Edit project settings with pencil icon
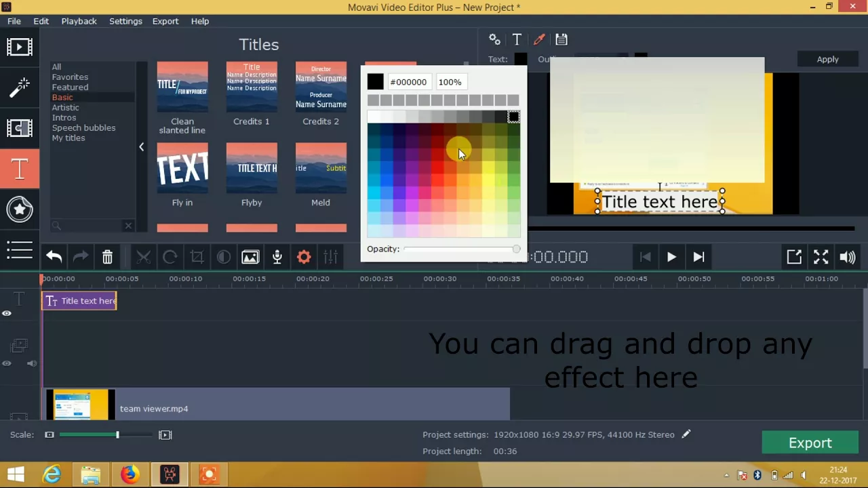868x488 pixels. tap(686, 434)
